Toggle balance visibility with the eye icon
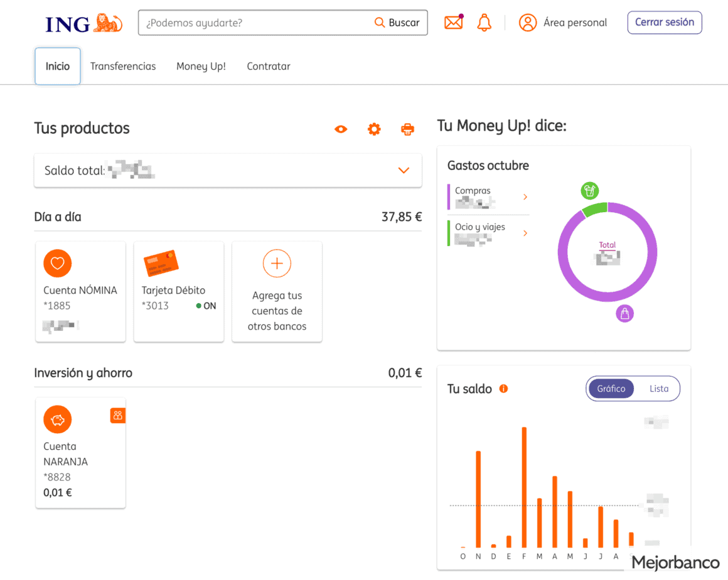Viewport: 728px width, 580px height. click(x=341, y=129)
